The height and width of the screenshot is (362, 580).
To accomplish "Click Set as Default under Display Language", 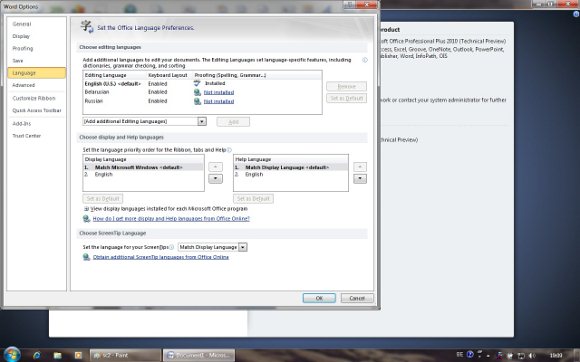I will tap(103, 199).
